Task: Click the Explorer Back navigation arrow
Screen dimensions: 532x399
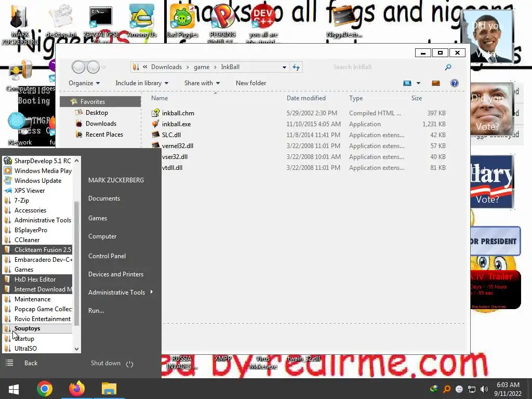Action: point(78,67)
